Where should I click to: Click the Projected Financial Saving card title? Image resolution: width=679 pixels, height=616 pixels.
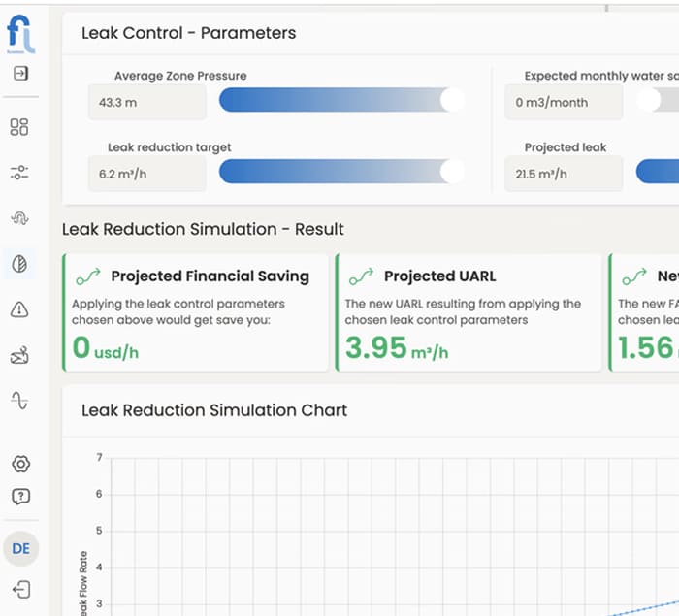click(210, 276)
